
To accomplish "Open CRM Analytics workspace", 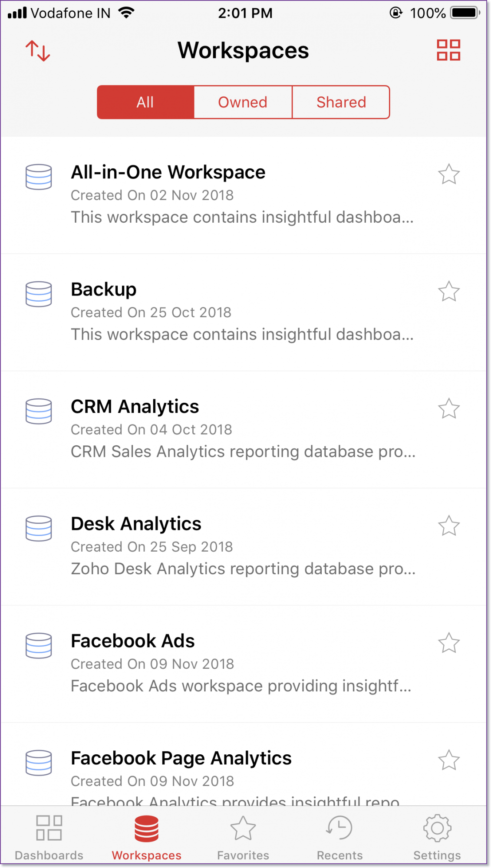I will [243, 430].
